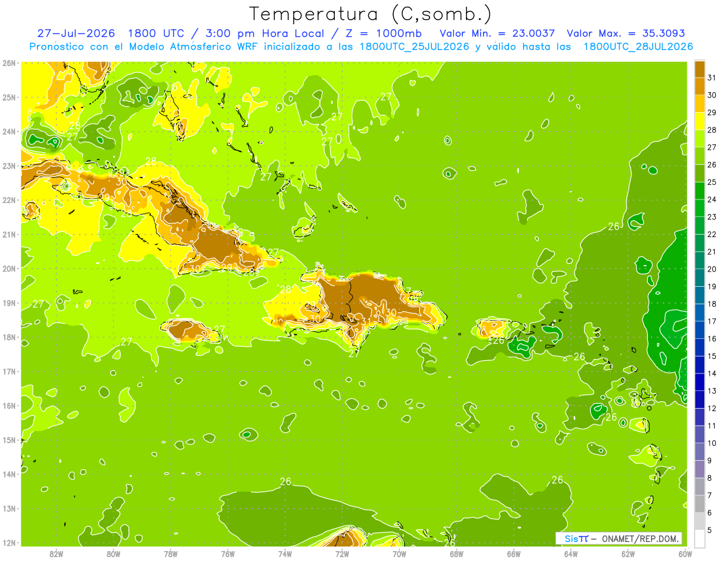
Task: Select 'Valor Max. = 35.3093' value
Action: click(625, 33)
